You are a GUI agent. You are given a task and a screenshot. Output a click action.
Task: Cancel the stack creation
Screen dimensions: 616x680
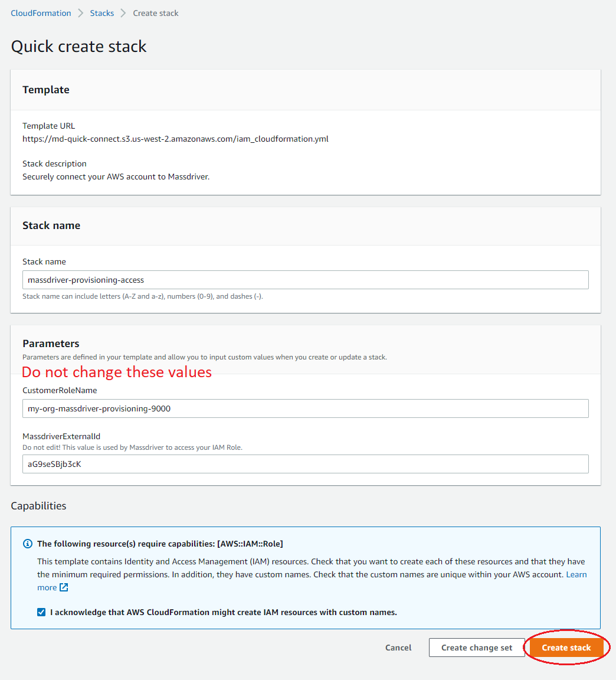pos(398,648)
